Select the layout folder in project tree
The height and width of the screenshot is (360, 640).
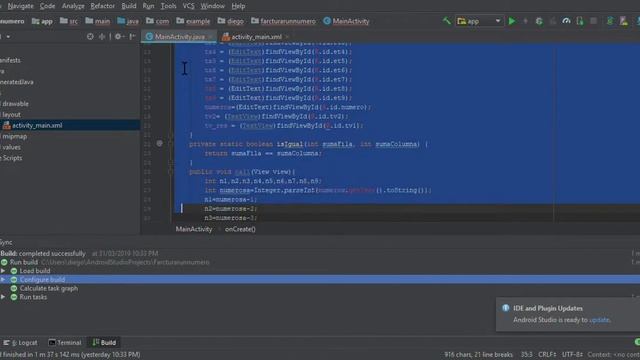(11, 115)
